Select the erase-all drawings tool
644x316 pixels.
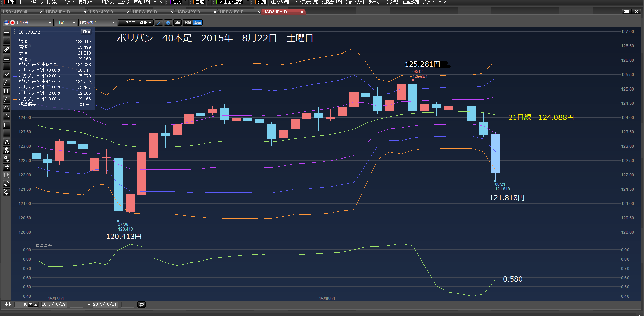pyautogui.click(x=6, y=192)
